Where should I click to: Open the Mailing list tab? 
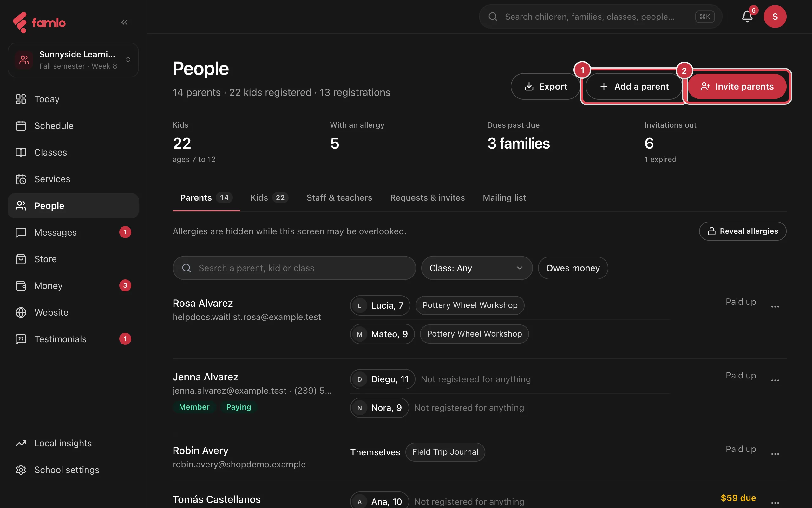click(504, 197)
